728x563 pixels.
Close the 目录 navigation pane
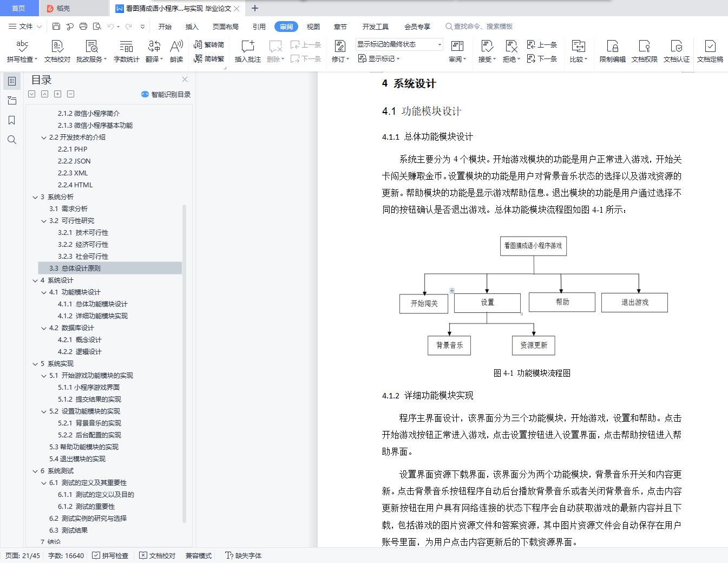pos(185,80)
